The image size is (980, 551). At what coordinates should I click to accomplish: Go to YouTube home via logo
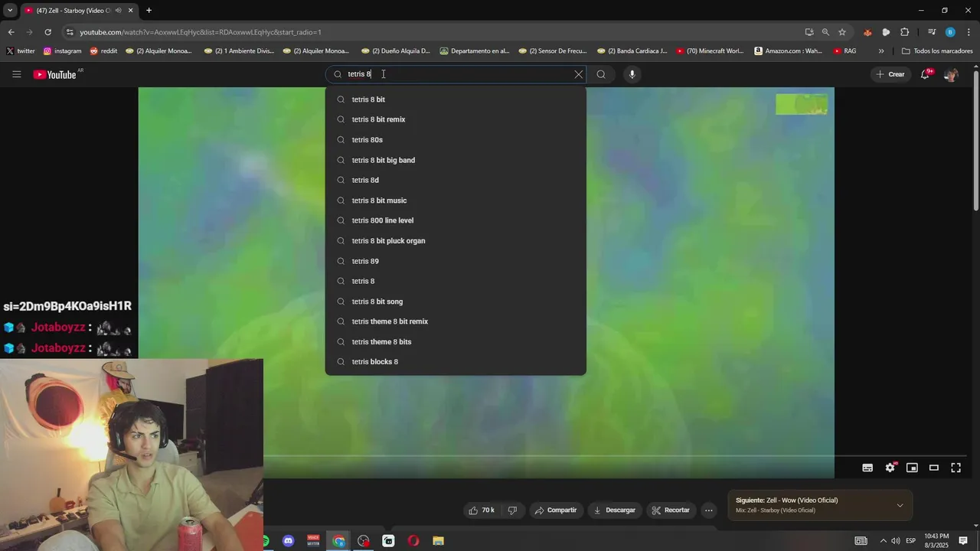point(54,74)
